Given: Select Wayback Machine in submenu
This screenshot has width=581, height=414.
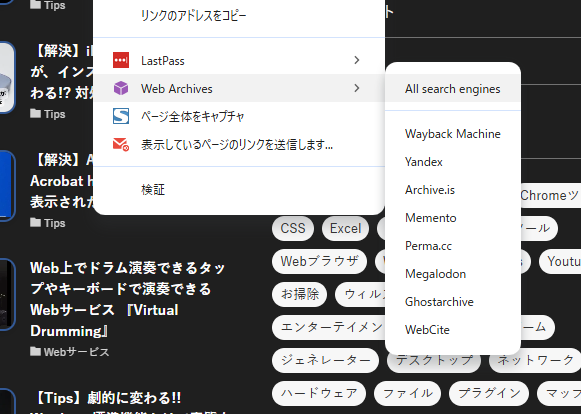Looking at the screenshot, I should [x=453, y=133].
